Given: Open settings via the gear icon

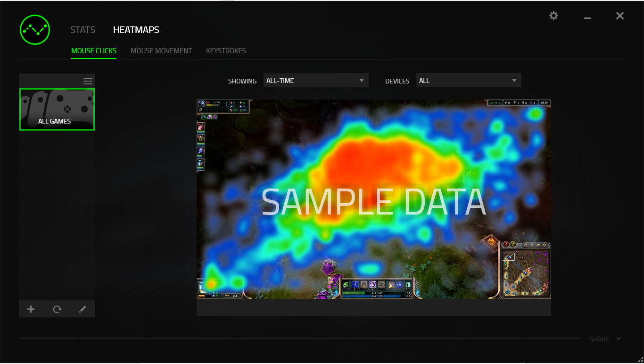Looking at the screenshot, I should click(x=553, y=16).
